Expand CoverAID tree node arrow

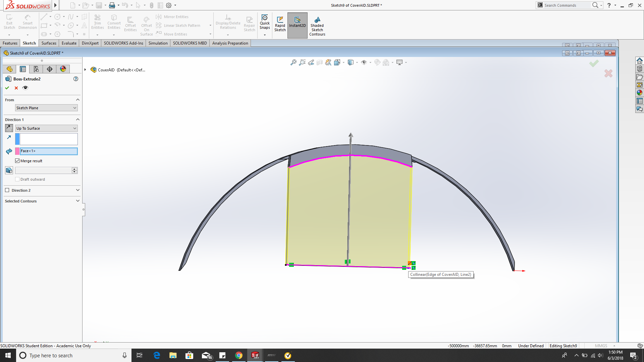[x=86, y=70]
